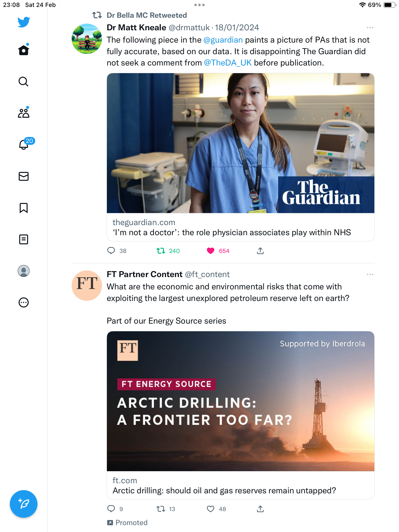This screenshot has width=399, height=532.
Task: Open Messages envelope icon
Action: click(x=24, y=176)
